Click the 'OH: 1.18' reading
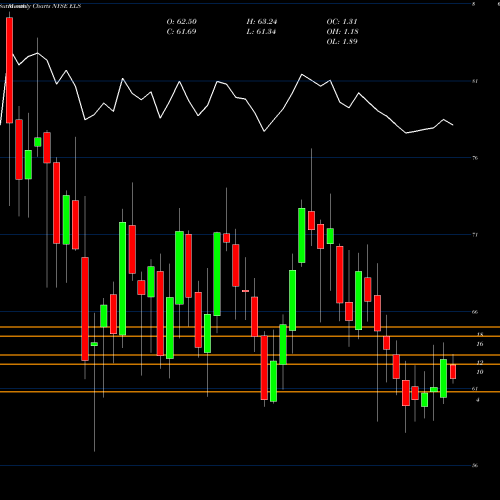This screenshot has height=500, width=500. (342, 32)
